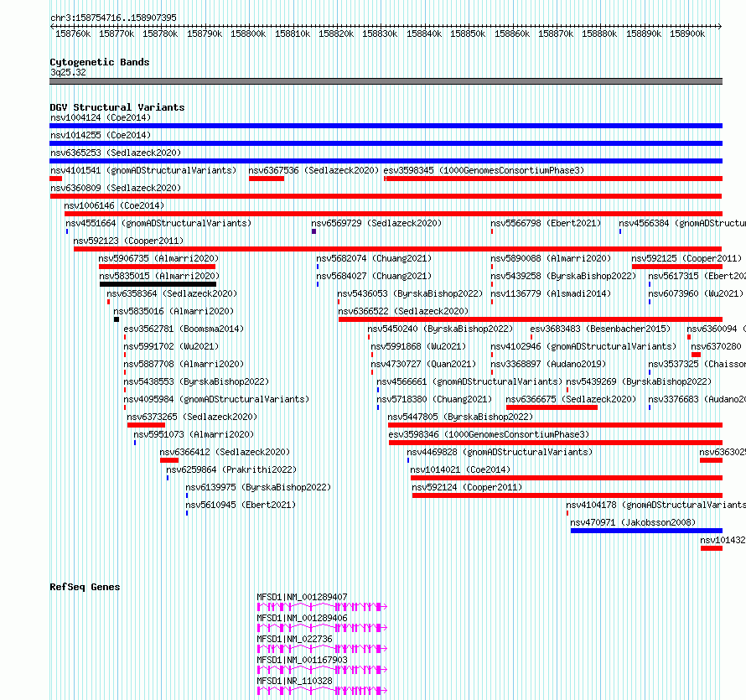Screen dimensions: 746x700
Task: Click the nsv5991702 (Wu2021) label
Action: pyautogui.click(x=171, y=346)
